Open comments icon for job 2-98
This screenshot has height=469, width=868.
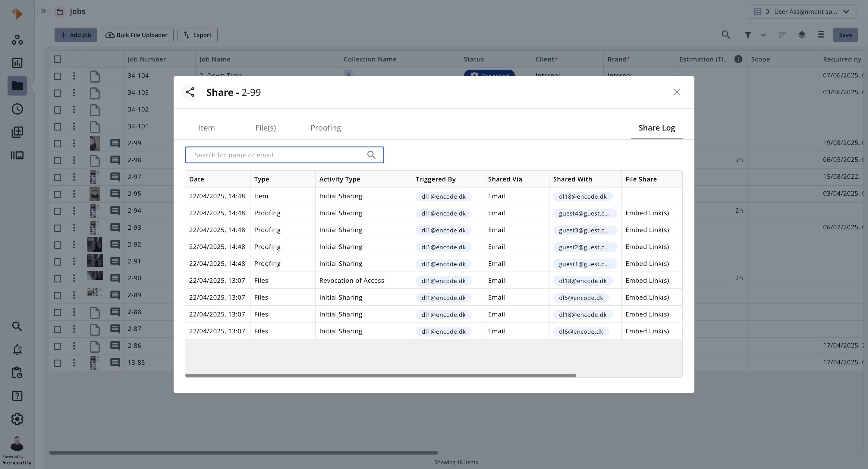click(115, 160)
